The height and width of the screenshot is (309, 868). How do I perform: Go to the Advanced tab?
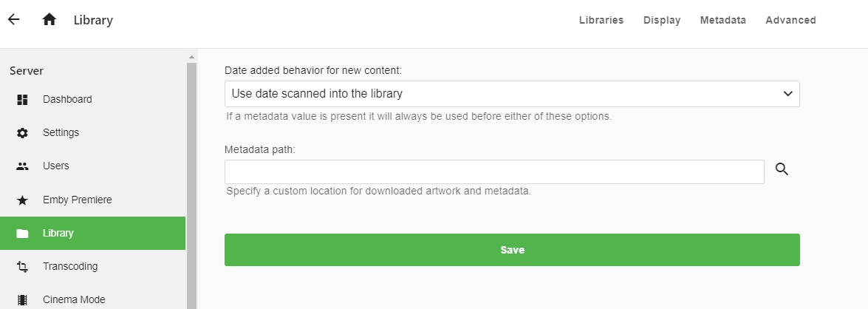coord(790,21)
